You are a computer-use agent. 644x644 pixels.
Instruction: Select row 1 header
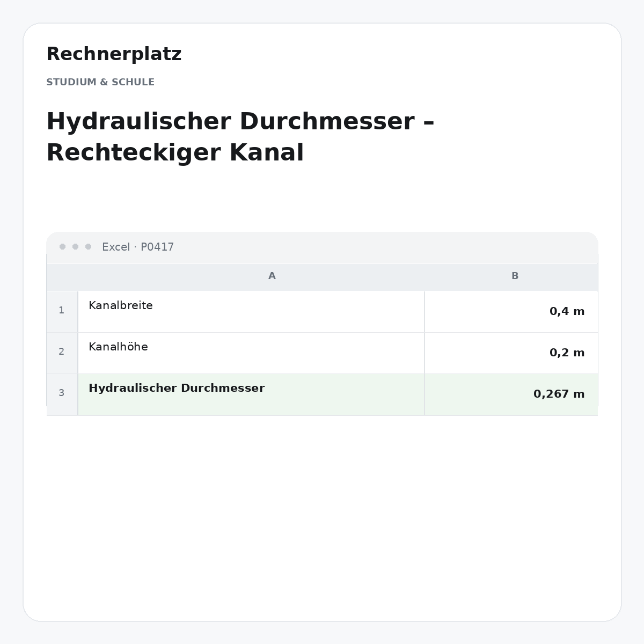(62, 311)
